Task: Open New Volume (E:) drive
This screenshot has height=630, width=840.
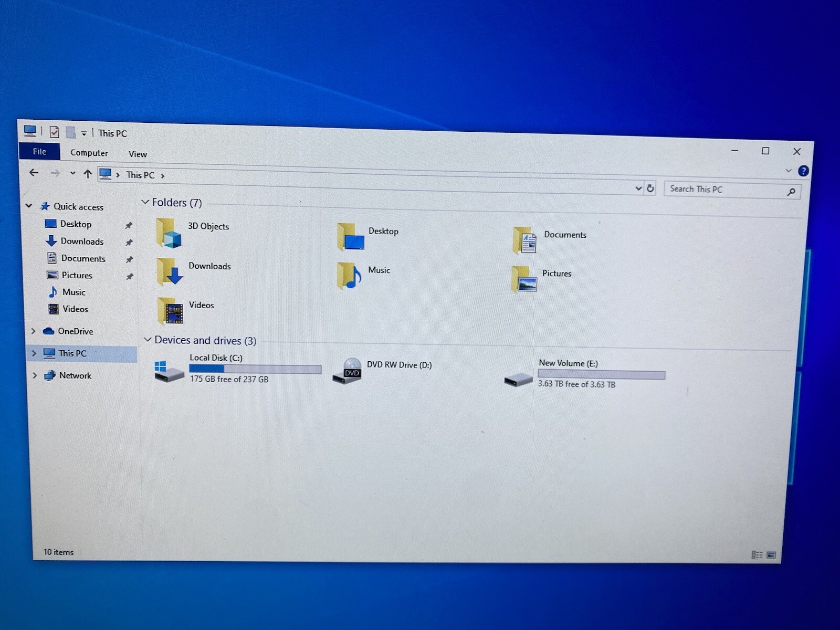Action: 519,379
